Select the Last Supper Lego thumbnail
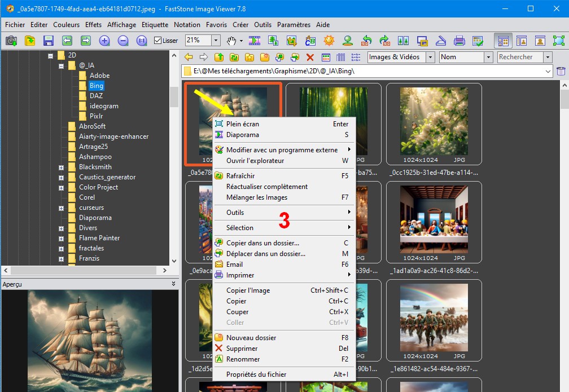This screenshot has width=569, height=392. pyautogui.click(x=434, y=219)
